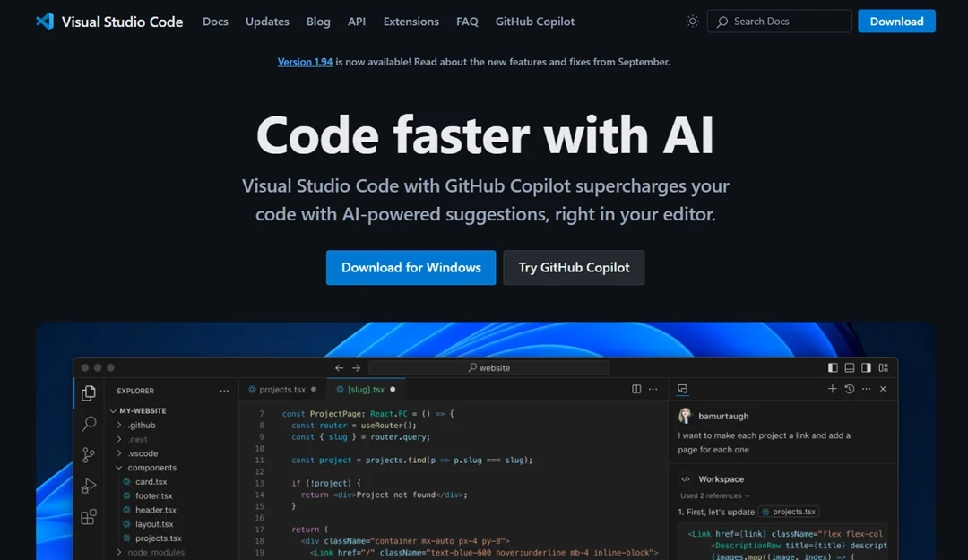Click the forward arrow in editor title bar
The image size is (968, 560).
point(356,367)
